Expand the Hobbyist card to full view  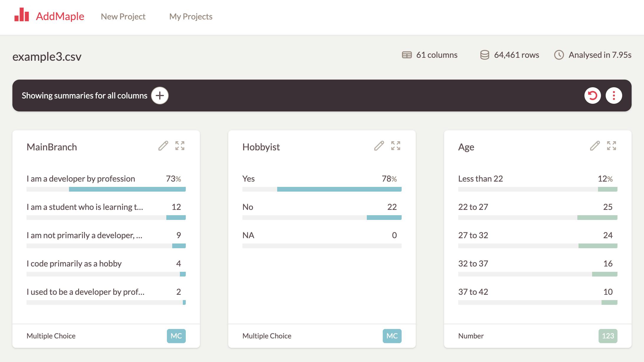(x=395, y=146)
